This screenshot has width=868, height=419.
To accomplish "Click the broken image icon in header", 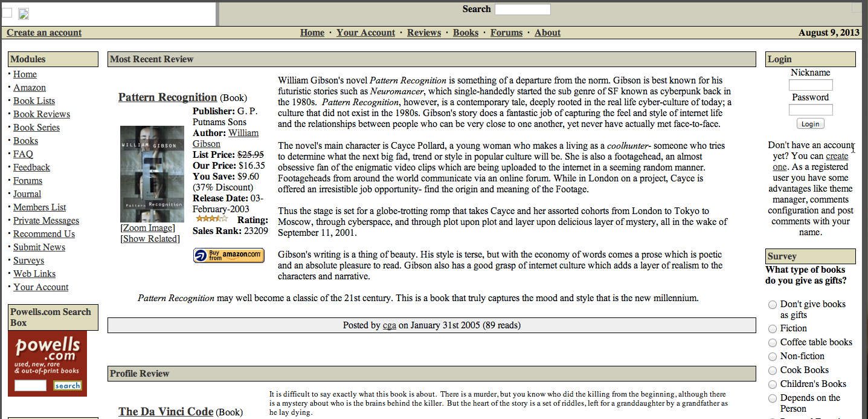I will click(24, 14).
